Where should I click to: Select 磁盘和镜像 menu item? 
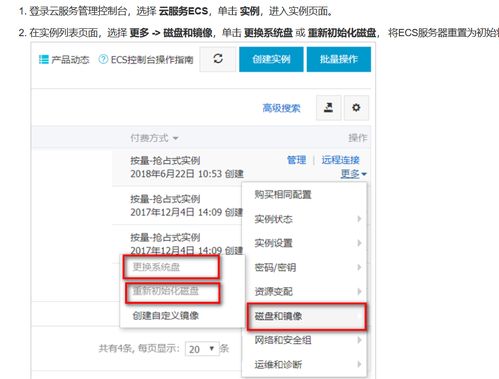[306, 316]
